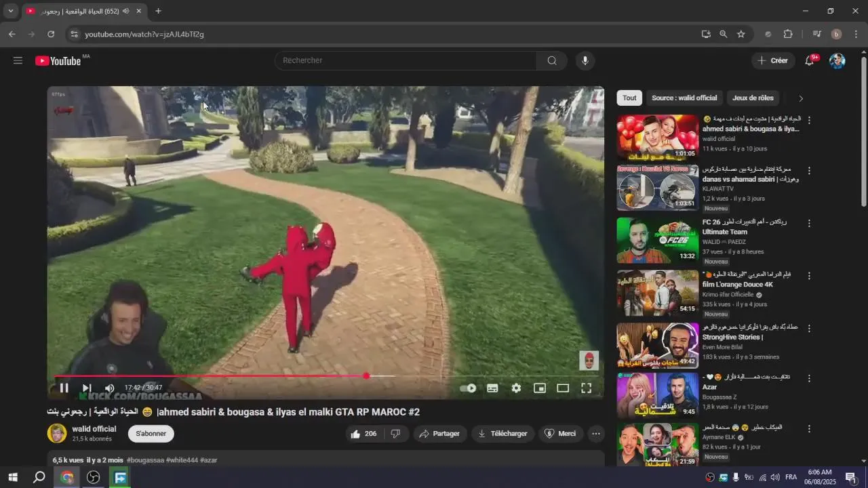Bookmark this page with the star
The height and width of the screenshot is (488, 868).
pyautogui.click(x=741, y=34)
